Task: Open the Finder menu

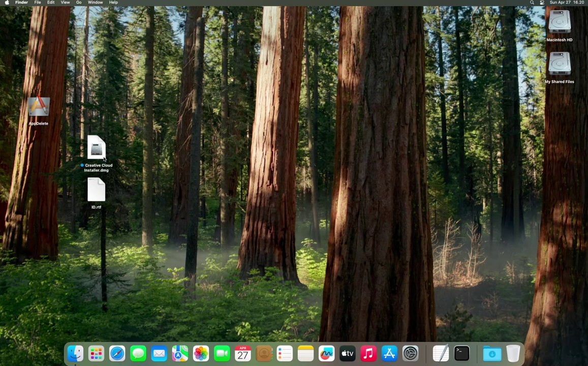Action: point(22,2)
